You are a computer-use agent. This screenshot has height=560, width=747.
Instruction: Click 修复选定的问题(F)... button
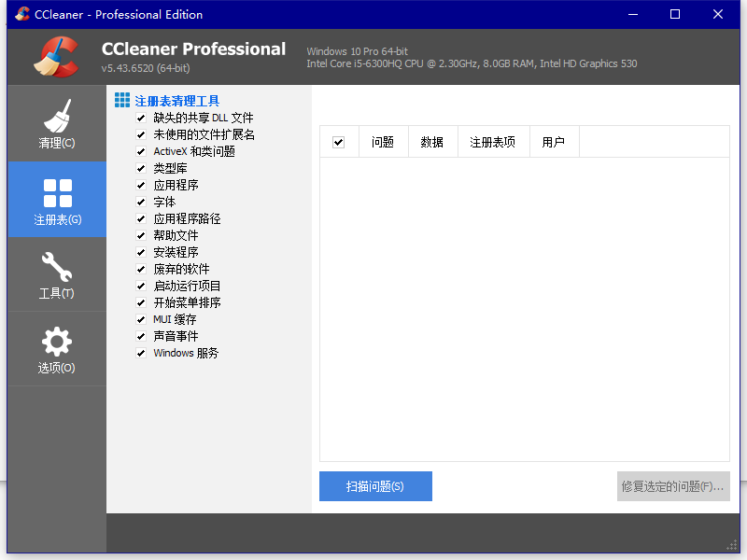pyautogui.click(x=673, y=486)
